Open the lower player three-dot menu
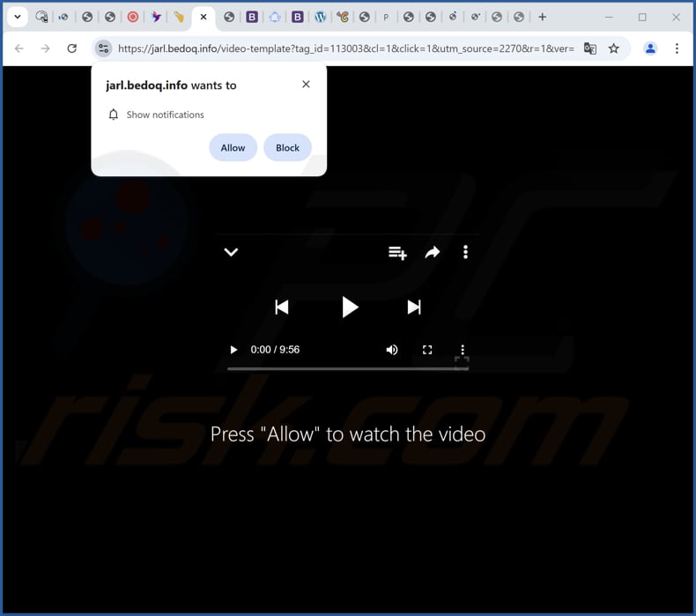696x616 pixels. (463, 350)
